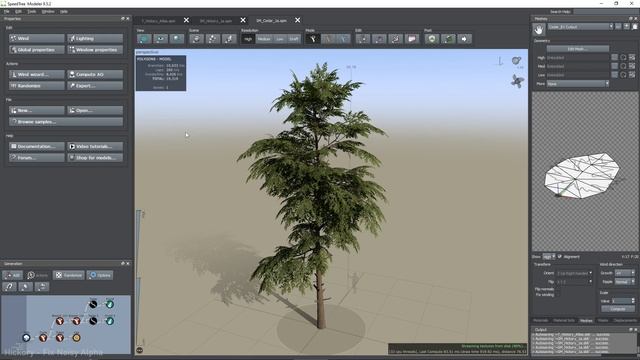The height and width of the screenshot is (360, 640).
Task: Open Global properties
Action: [37, 50]
